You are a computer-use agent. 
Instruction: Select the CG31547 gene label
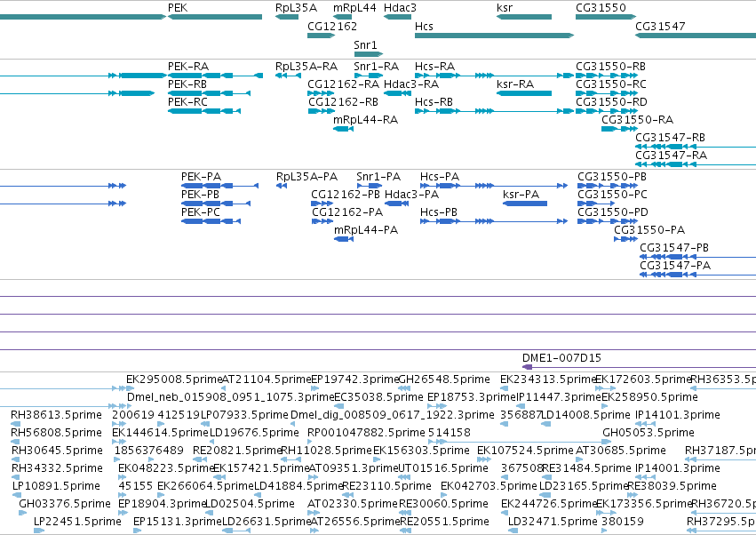(x=660, y=26)
